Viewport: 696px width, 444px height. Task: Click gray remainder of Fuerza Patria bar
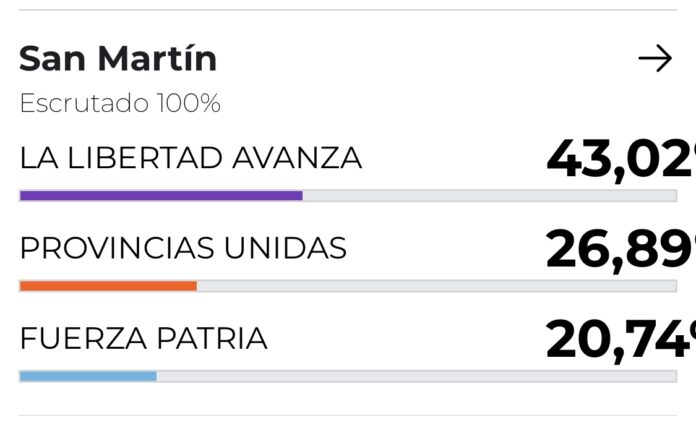point(416,376)
